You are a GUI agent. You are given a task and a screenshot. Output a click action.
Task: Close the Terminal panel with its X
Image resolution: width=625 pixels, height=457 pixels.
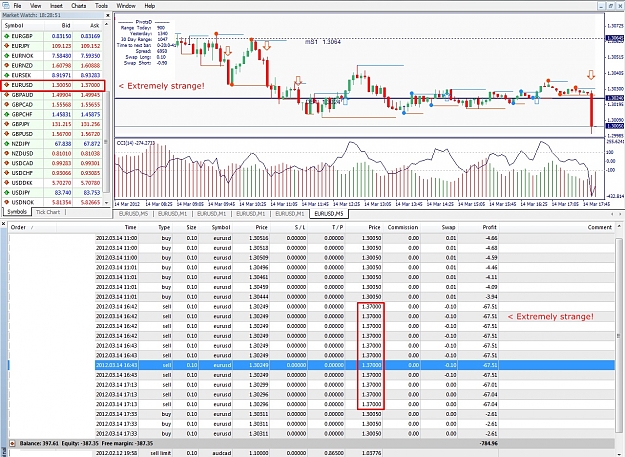coord(4,224)
